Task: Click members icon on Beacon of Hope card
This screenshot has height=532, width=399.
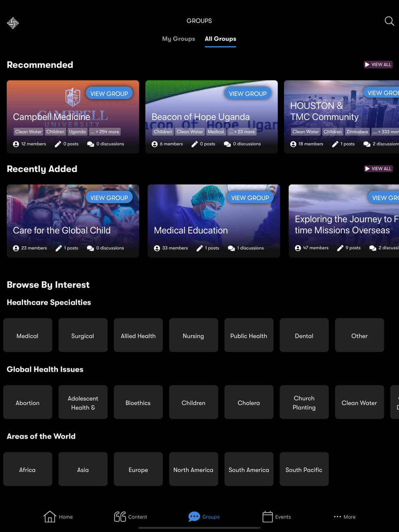Action: [154, 144]
